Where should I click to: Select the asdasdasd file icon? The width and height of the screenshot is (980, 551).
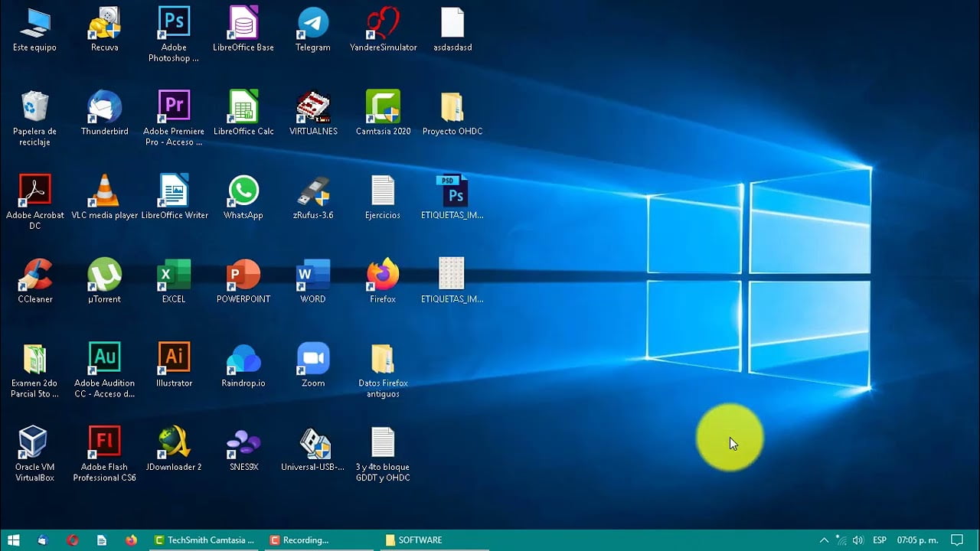452,30
